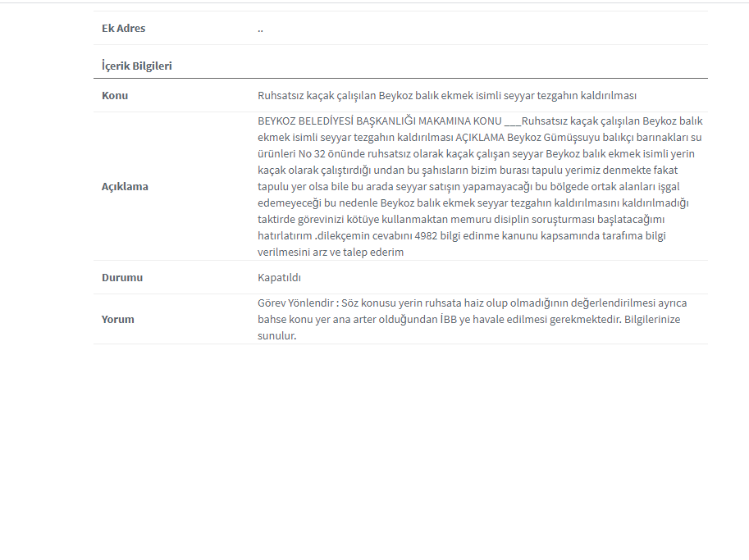The image size is (749, 560).
Task: Select the Ek Adres value dots
Action: click(x=260, y=31)
